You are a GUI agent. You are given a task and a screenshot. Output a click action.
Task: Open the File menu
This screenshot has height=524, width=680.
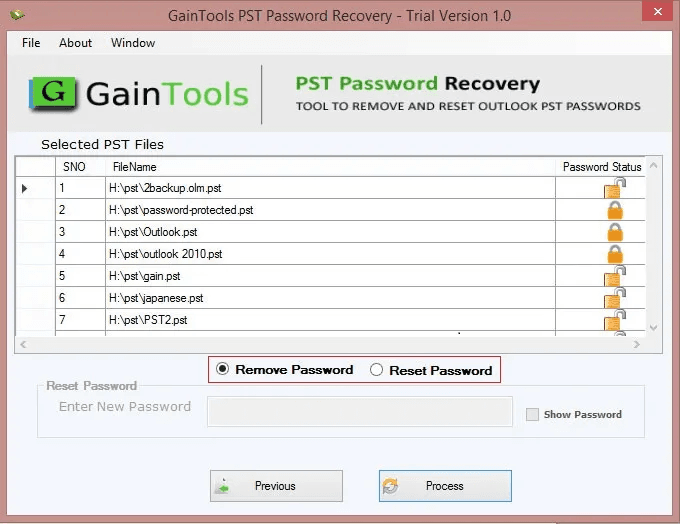(x=31, y=43)
